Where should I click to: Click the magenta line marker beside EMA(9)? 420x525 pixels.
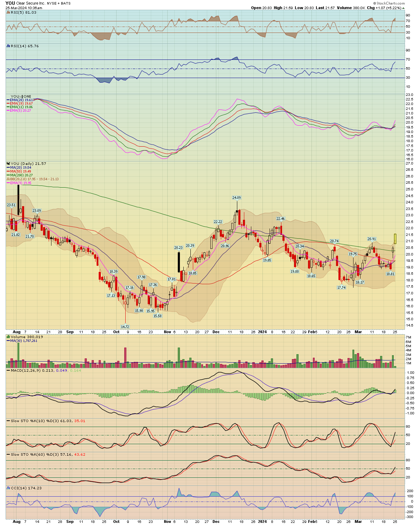tap(8, 183)
